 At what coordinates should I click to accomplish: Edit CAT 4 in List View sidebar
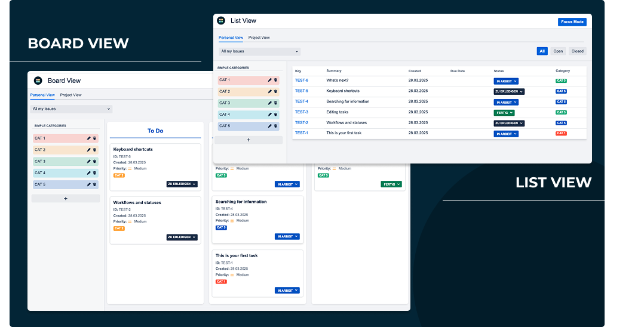click(270, 115)
